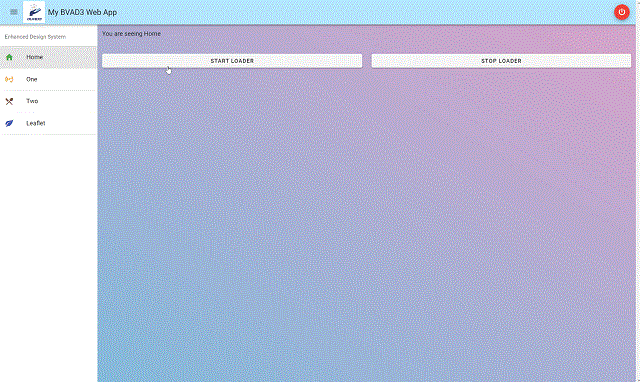Viewport: 640px width, 382px height.
Task: Open the Leaflet page
Action: tap(49, 123)
